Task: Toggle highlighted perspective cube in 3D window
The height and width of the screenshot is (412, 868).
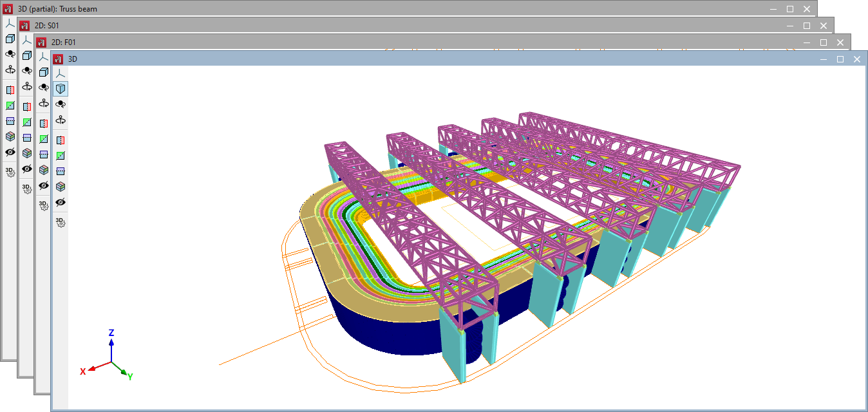Action: pyautogui.click(x=61, y=88)
